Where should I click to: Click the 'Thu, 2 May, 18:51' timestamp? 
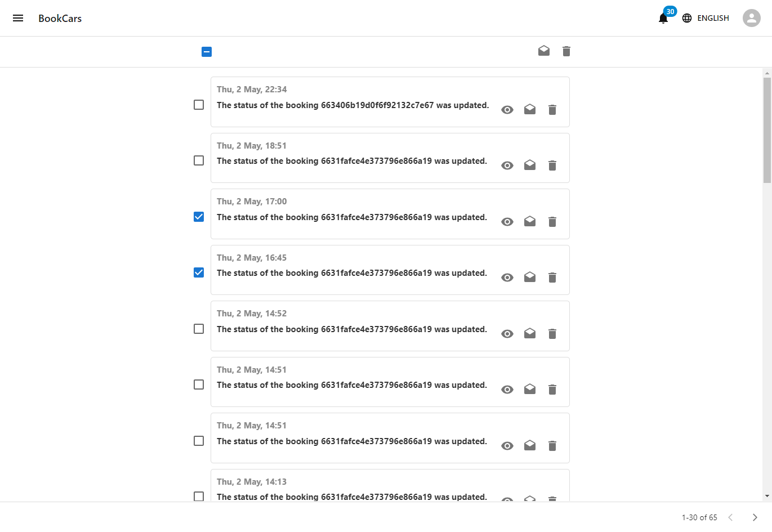252,146
